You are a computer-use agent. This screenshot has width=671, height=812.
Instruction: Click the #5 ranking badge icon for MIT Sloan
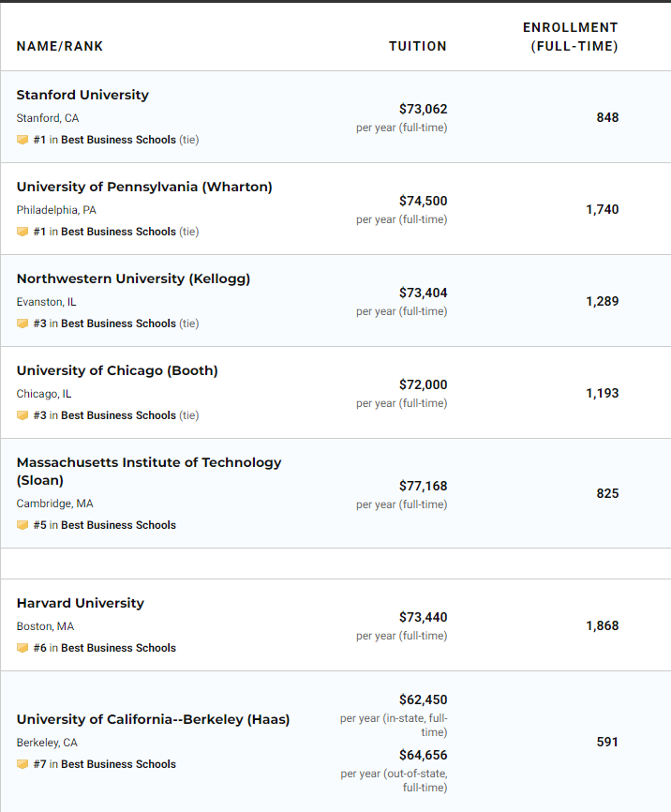pos(22,525)
